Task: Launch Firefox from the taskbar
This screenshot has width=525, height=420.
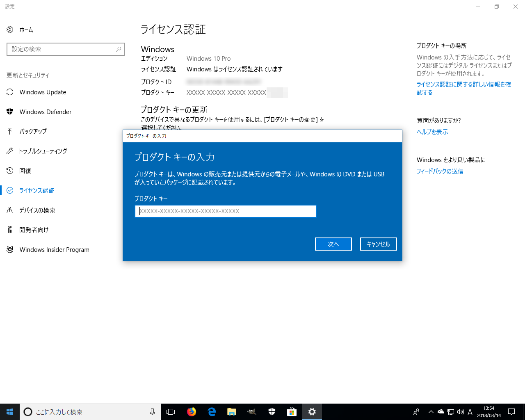Action: pos(192,412)
